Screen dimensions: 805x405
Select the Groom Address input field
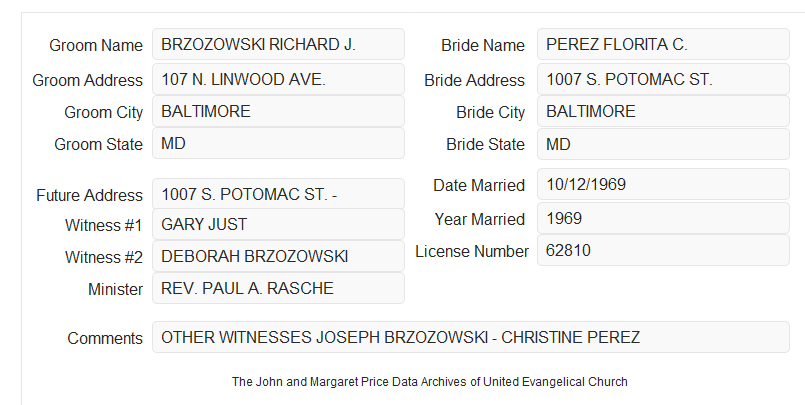tap(278, 79)
